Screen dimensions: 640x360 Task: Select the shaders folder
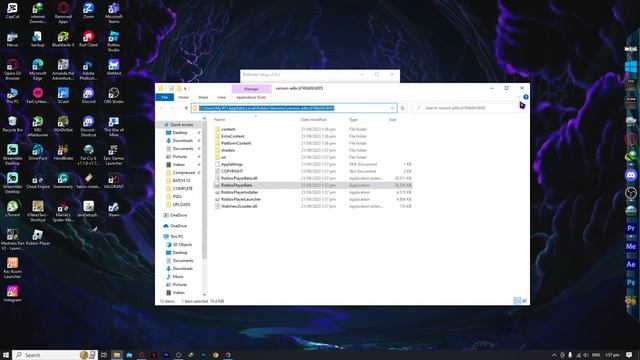228,150
